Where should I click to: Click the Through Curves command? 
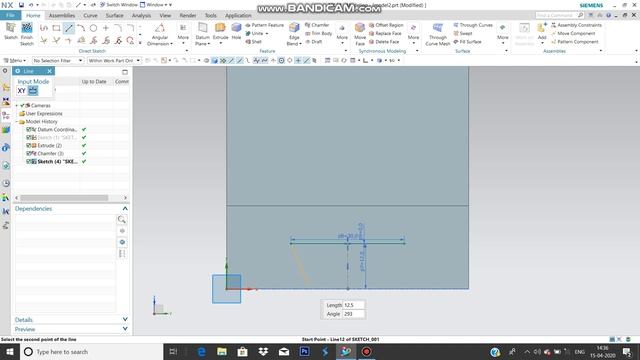tap(473, 25)
